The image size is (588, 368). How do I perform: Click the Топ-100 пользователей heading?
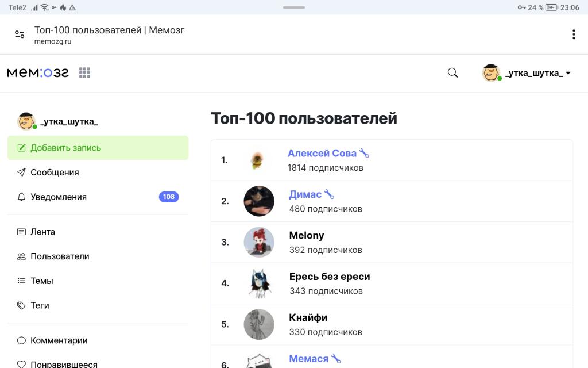[x=304, y=118]
